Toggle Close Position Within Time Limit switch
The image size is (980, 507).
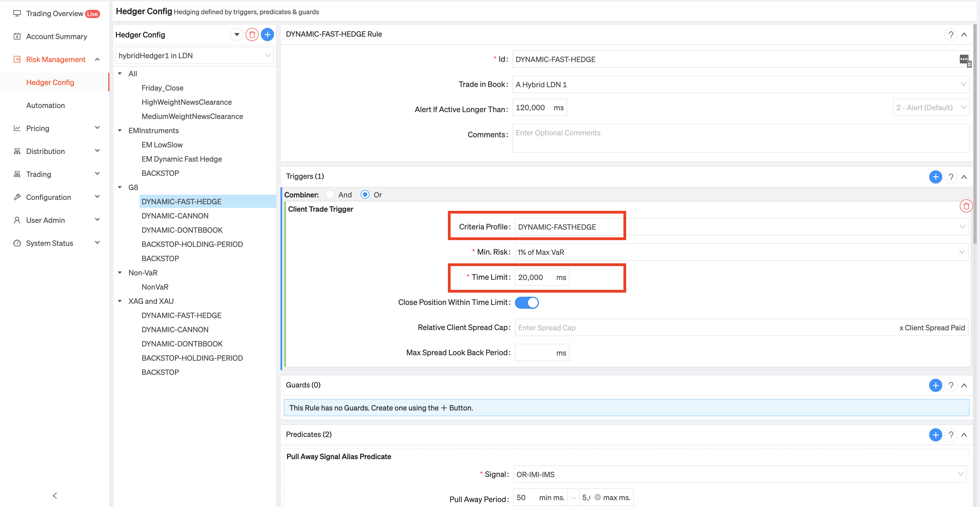click(527, 303)
